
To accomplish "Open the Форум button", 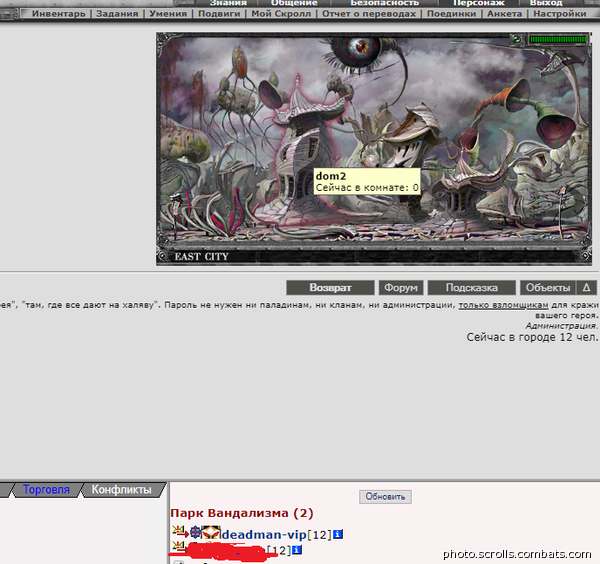I will (401, 288).
